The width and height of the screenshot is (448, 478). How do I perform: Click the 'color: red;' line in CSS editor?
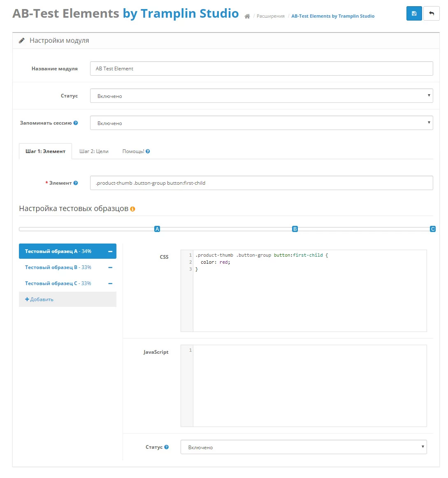(215, 262)
